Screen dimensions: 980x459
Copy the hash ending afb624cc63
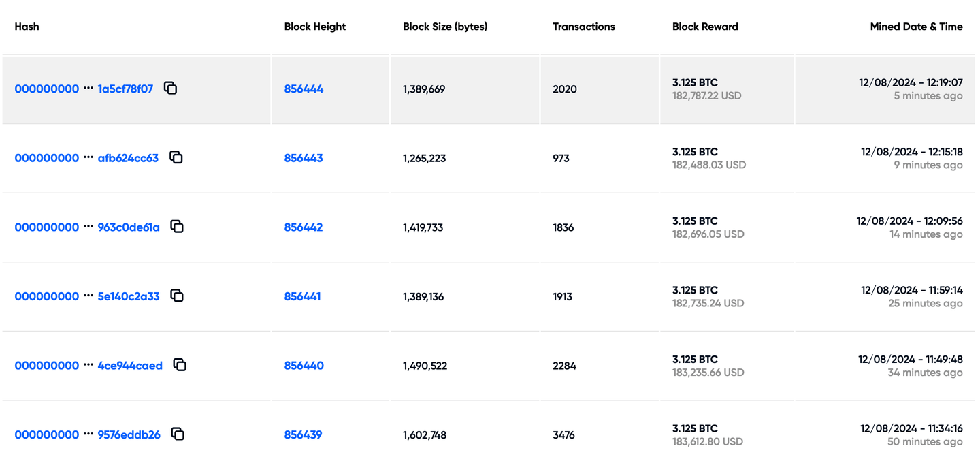click(176, 157)
